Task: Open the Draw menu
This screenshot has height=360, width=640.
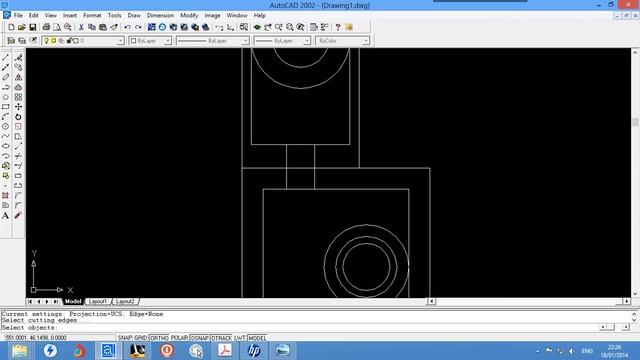Action: (x=134, y=16)
